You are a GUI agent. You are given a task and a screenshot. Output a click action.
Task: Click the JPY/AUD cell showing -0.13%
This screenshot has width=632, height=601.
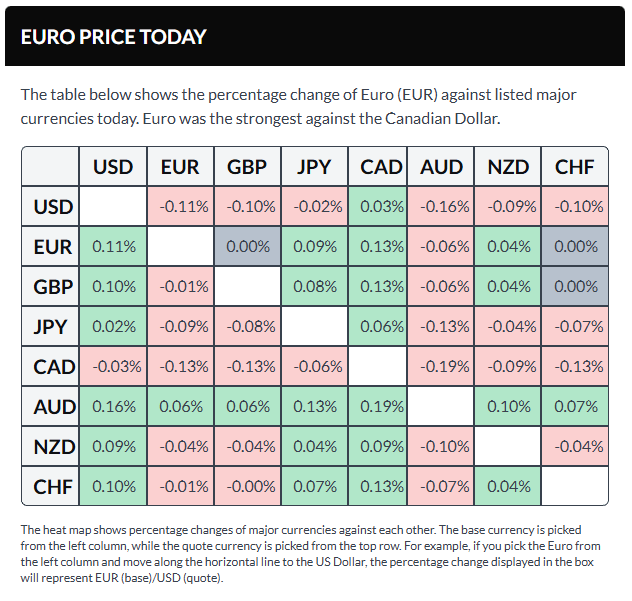click(440, 327)
